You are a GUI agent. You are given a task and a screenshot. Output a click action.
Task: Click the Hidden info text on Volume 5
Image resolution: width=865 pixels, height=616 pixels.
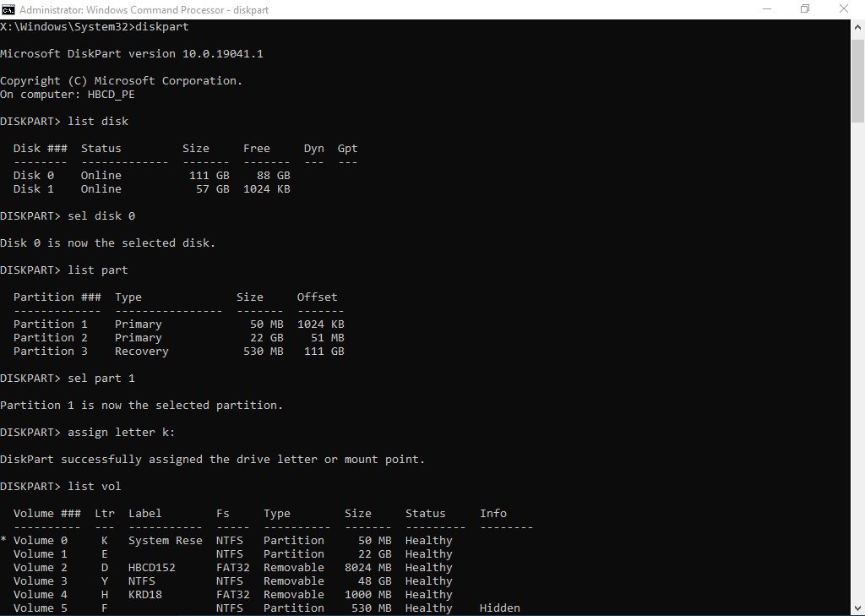499,608
